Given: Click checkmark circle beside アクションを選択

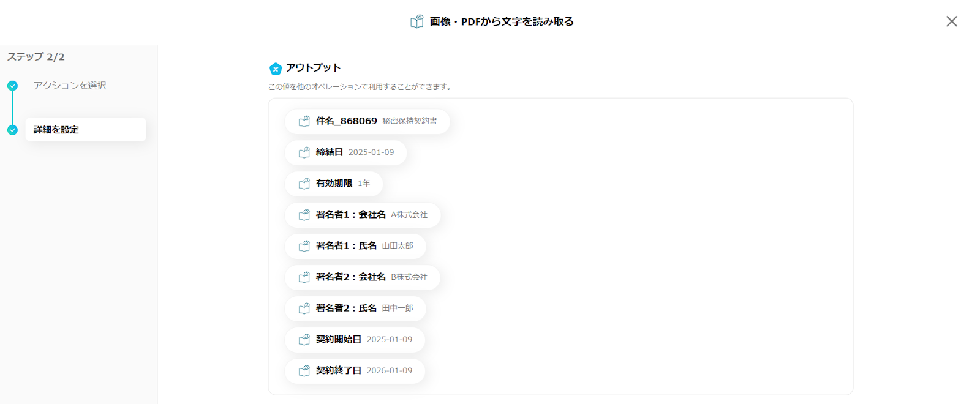Looking at the screenshot, I should [12, 86].
